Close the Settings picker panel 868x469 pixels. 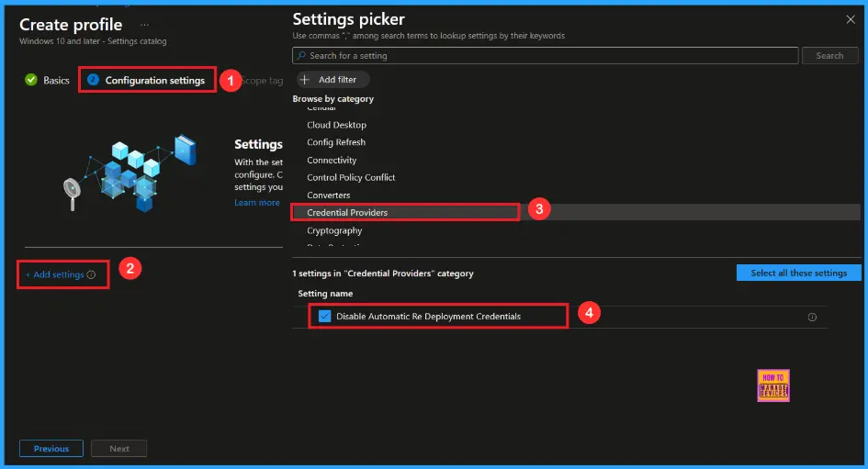point(850,18)
